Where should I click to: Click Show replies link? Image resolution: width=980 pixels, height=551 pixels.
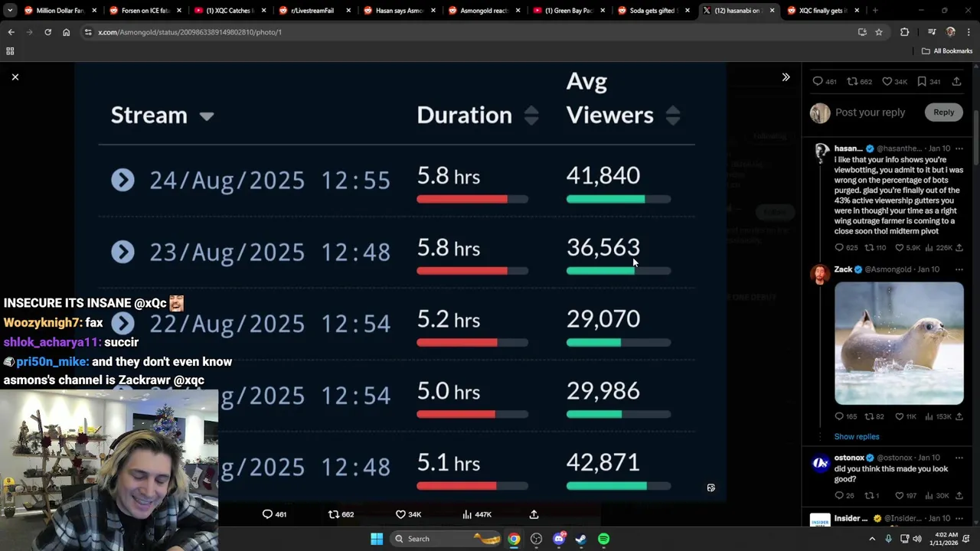pyautogui.click(x=857, y=436)
